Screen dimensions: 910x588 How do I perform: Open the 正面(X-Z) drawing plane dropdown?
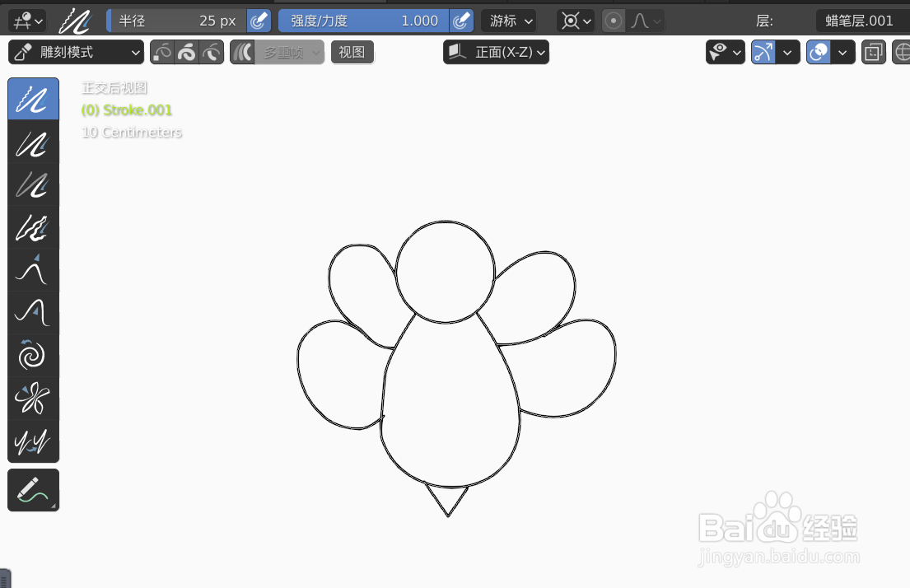coord(497,52)
